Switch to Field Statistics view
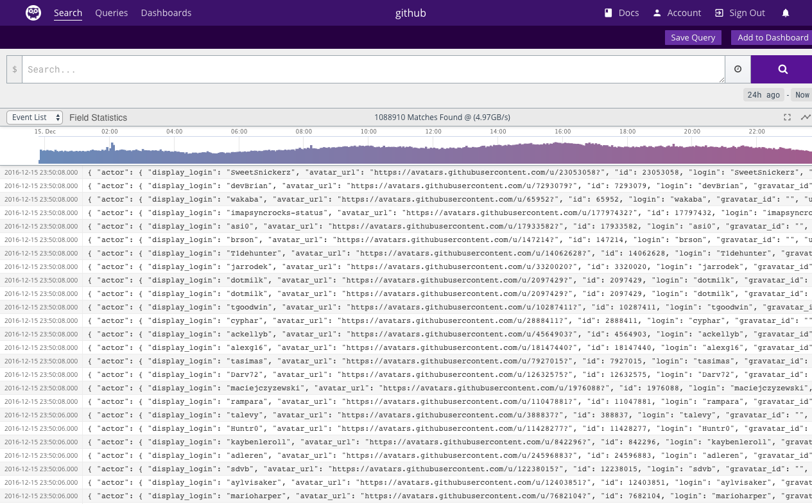The width and height of the screenshot is (812, 504). pyautogui.click(x=98, y=117)
